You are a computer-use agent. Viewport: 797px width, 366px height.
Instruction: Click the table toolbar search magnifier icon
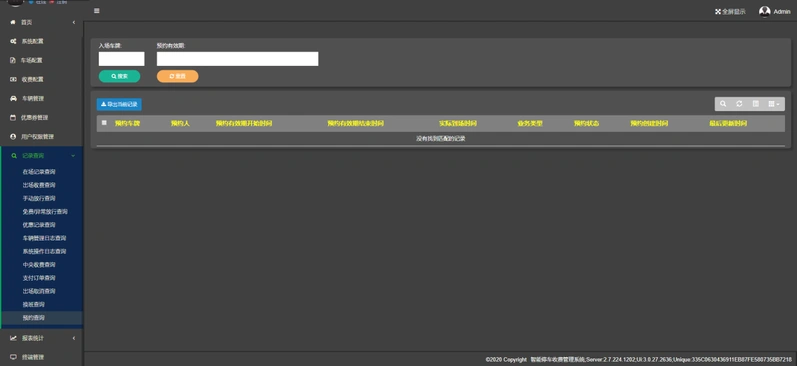click(x=723, y=104)
